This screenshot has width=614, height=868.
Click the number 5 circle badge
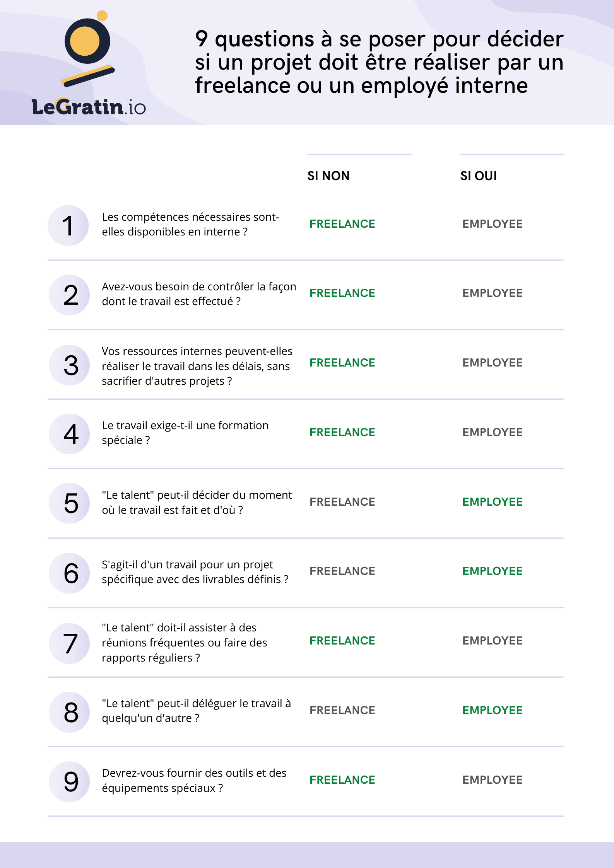[x=70, y=503]
